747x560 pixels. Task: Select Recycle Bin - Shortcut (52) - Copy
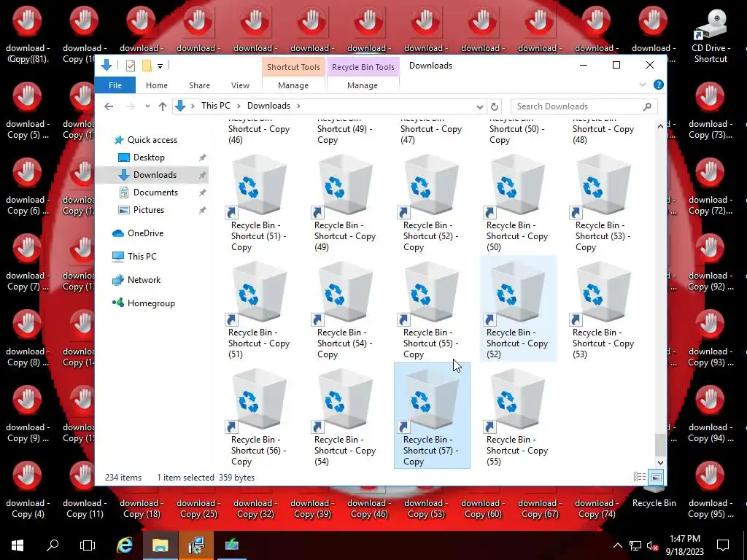431,203
